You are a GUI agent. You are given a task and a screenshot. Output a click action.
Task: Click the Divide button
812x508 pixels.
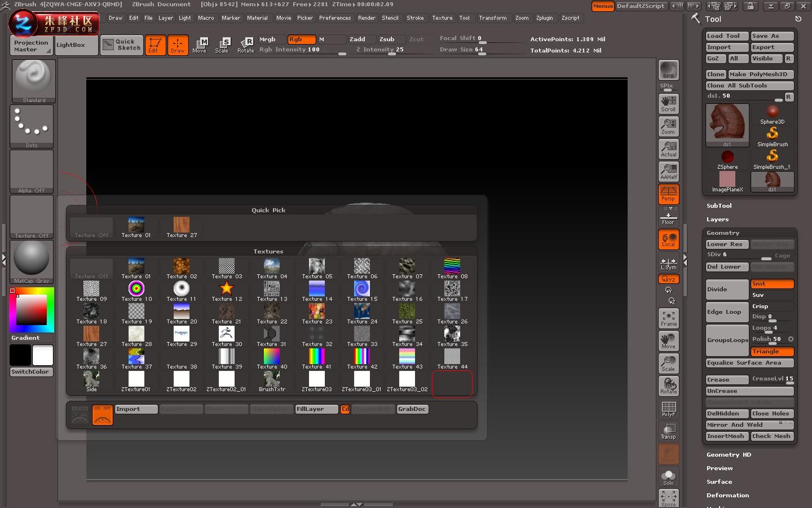coord(727,289)
